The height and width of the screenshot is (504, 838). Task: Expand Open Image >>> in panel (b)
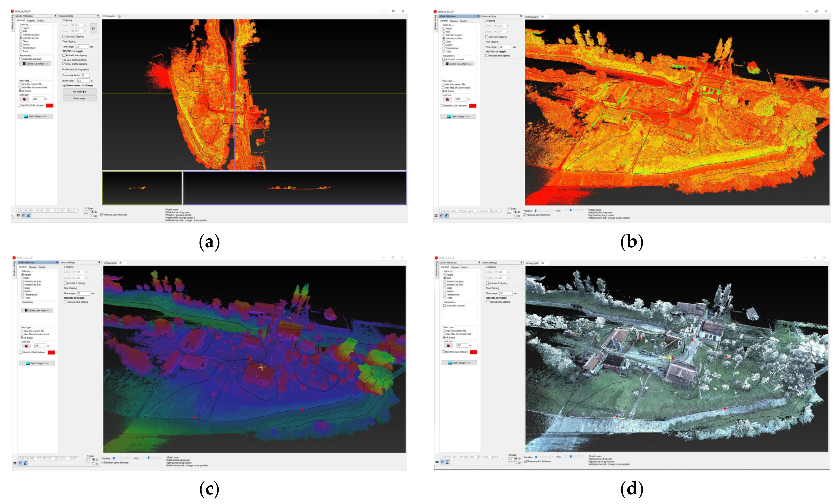tap(458, 116)
